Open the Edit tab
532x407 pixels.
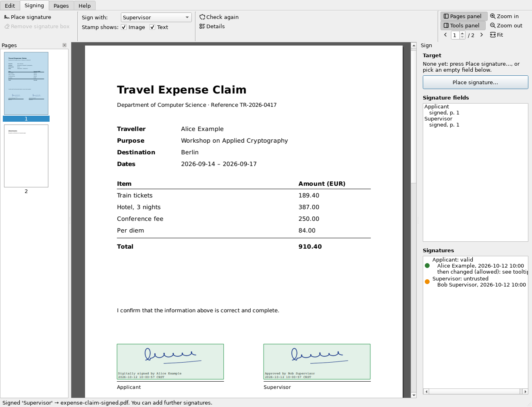pos(10,6)
